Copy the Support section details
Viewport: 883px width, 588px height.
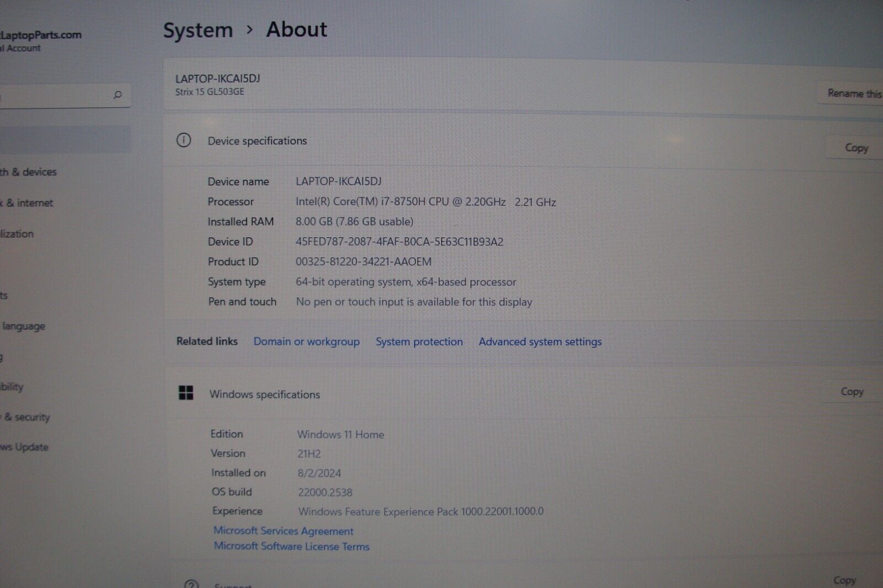pos(844,580)
